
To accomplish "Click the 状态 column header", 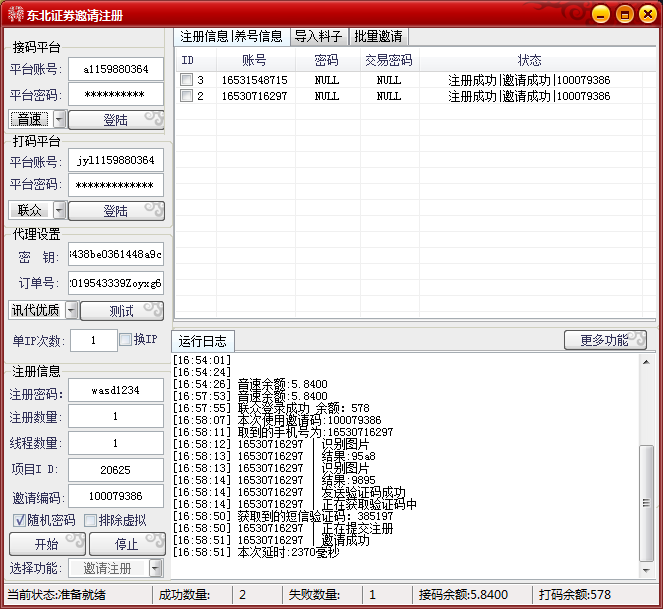I will (530, 60).
